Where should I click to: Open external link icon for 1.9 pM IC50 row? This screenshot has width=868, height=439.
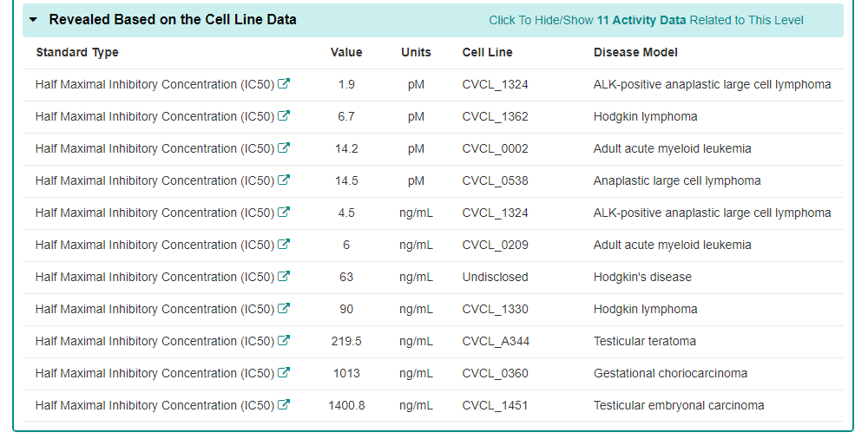[284, 84]
